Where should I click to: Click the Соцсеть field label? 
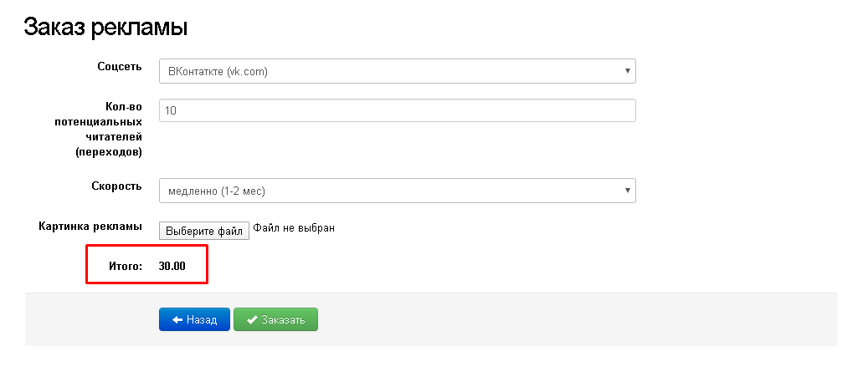point(120,67)
